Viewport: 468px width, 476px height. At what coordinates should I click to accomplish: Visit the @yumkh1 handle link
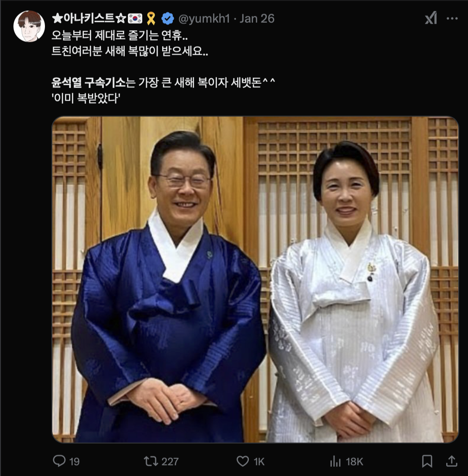pos(204,19)
